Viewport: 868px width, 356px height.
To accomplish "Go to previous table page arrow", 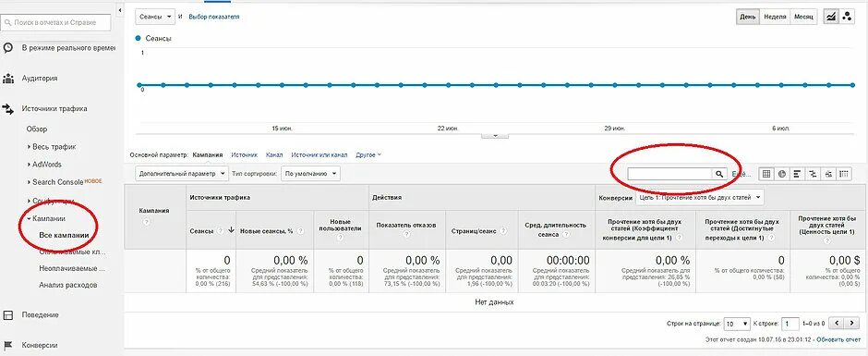I will pos(837,323).
